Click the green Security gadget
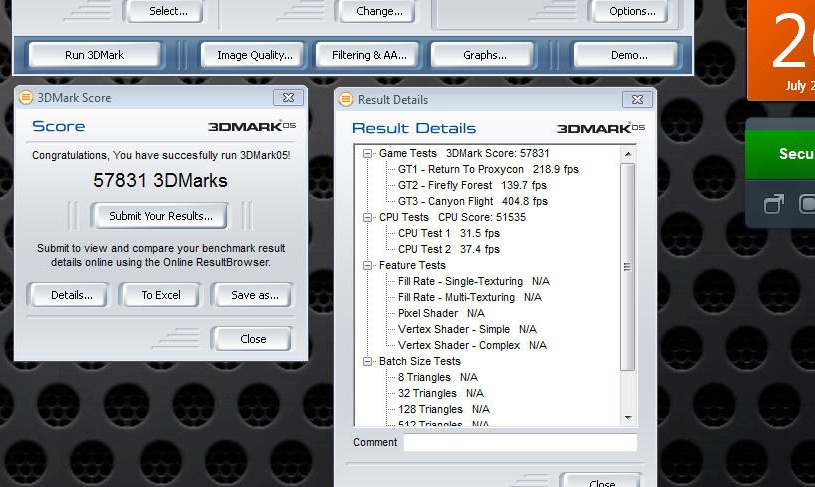Viewport: 815px width, 487px height. pyautogui.click(x=780, y=154)
